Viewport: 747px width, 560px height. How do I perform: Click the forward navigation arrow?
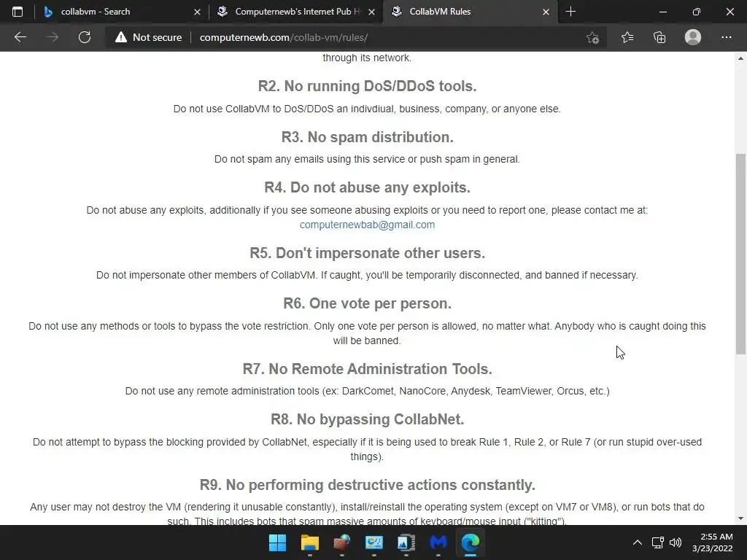52,37
